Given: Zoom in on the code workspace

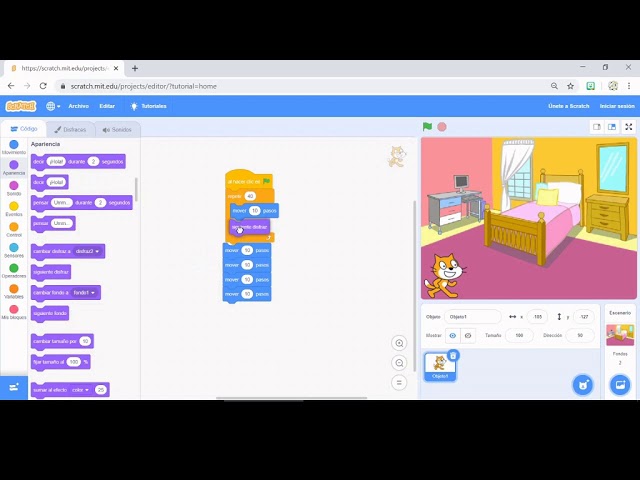Looking at the screenshot, I should click(399, 343).
